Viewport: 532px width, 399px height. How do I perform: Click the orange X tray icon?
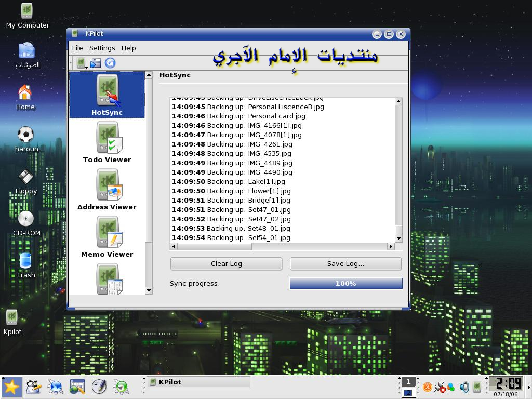click(x=428, y=387)
